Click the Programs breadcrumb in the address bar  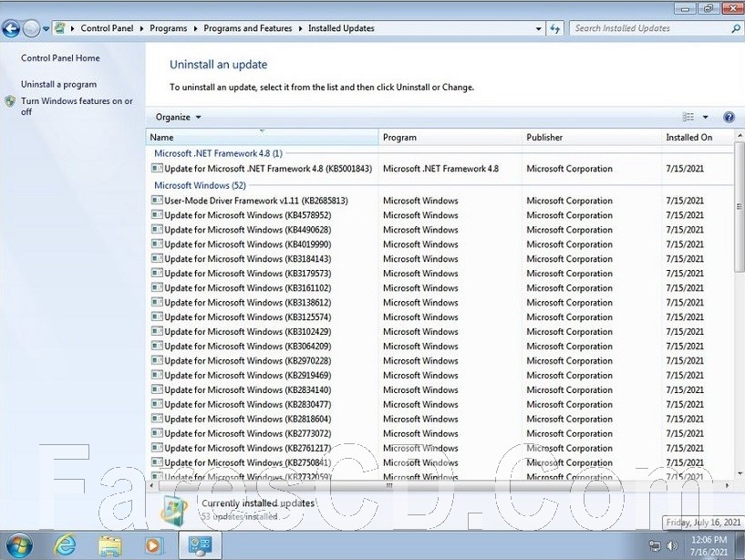(x=168, y=28)
